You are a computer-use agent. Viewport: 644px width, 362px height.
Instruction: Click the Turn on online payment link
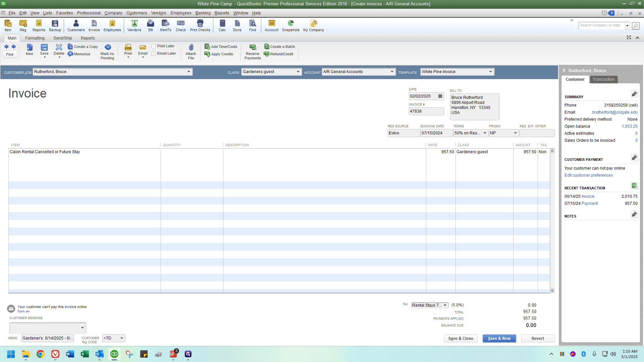(23, 311)
